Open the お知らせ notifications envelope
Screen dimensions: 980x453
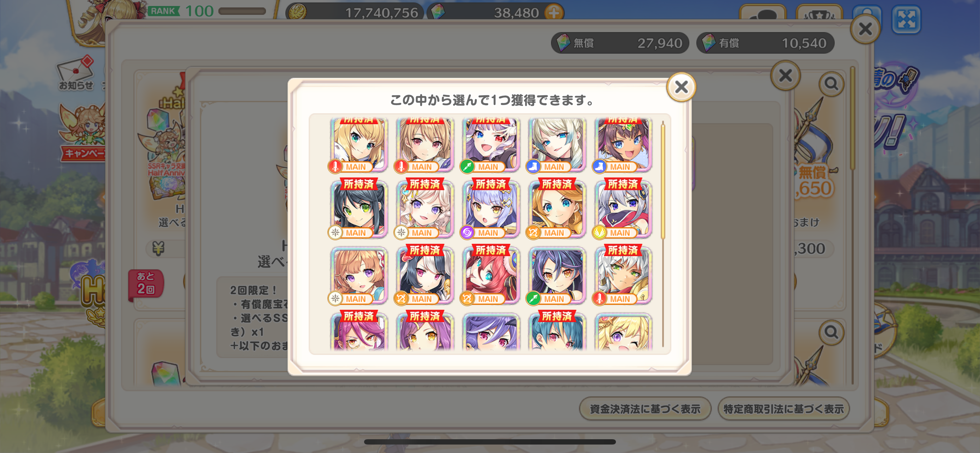point(76,73)
